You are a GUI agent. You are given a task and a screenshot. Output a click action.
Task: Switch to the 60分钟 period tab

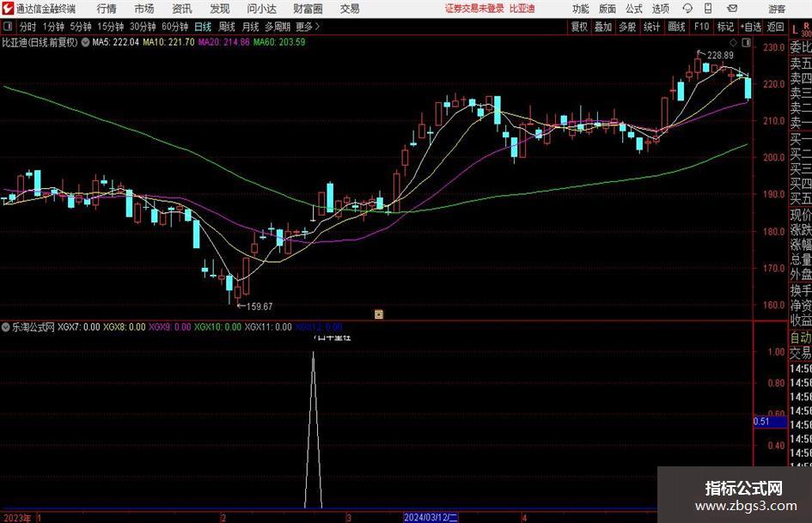click(x=175, y=27)
